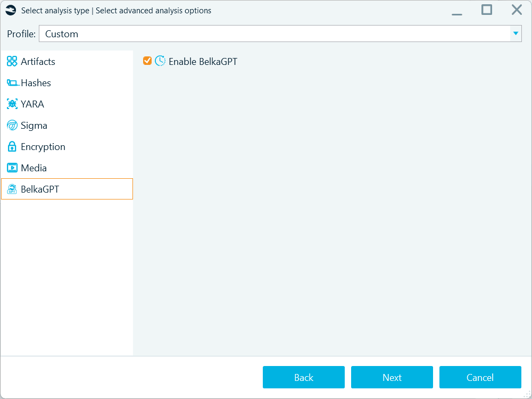Go back with the Back button

click(303, 377)
